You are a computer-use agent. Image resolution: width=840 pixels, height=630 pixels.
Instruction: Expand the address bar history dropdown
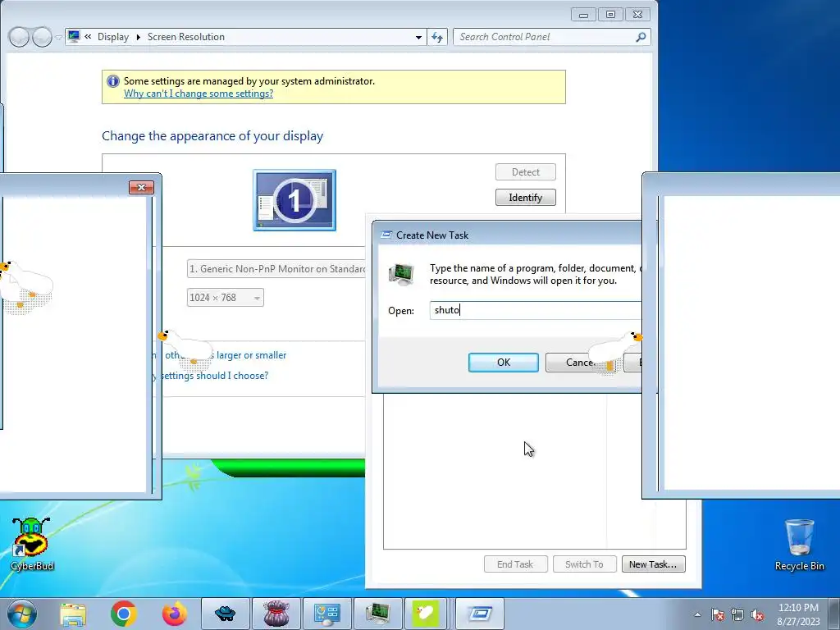point(418,37)
